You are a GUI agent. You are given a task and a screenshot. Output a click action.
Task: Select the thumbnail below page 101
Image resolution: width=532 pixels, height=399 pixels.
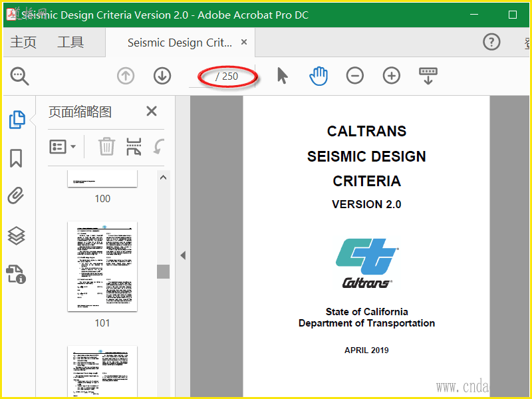[102, 372]
